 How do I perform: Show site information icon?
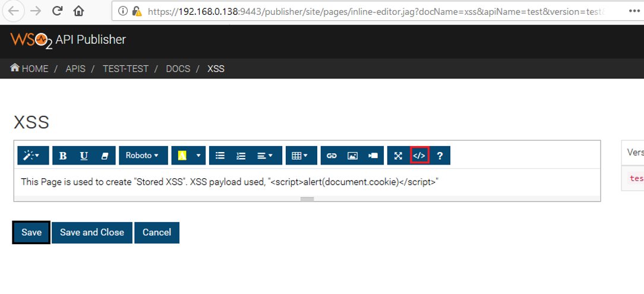pyautogui.click(x=123, y=12)
